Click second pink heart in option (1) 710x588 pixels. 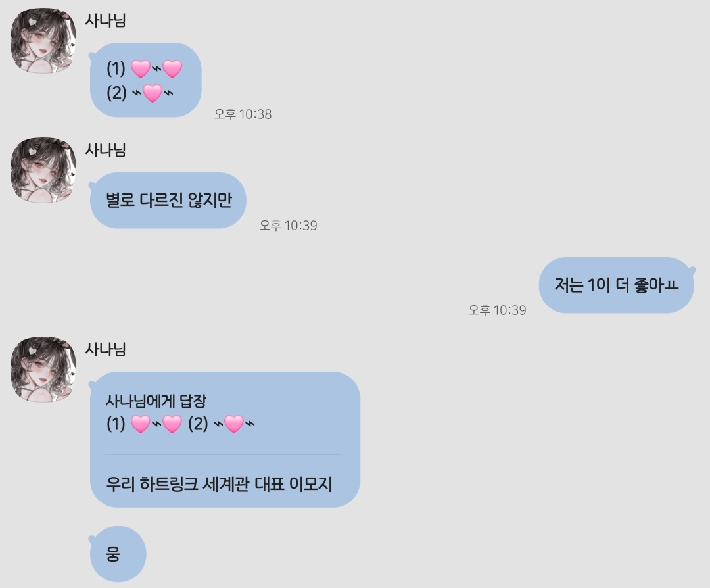(x=172, y=69)
